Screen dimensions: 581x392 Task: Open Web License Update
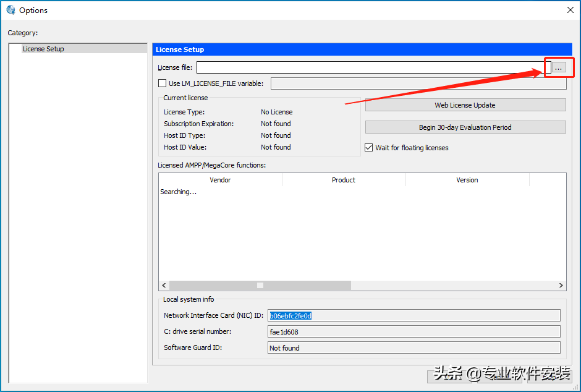pyautogui.click(x=465, y=105)
